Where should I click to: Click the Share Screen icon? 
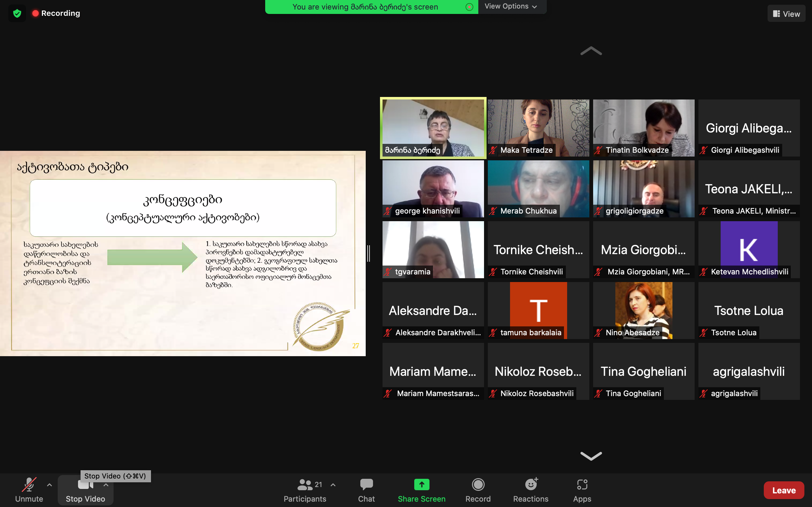point(422,485)
